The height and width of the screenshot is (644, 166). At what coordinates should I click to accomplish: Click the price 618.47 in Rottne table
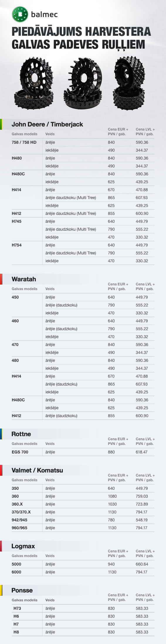click(x=142, y=452)
